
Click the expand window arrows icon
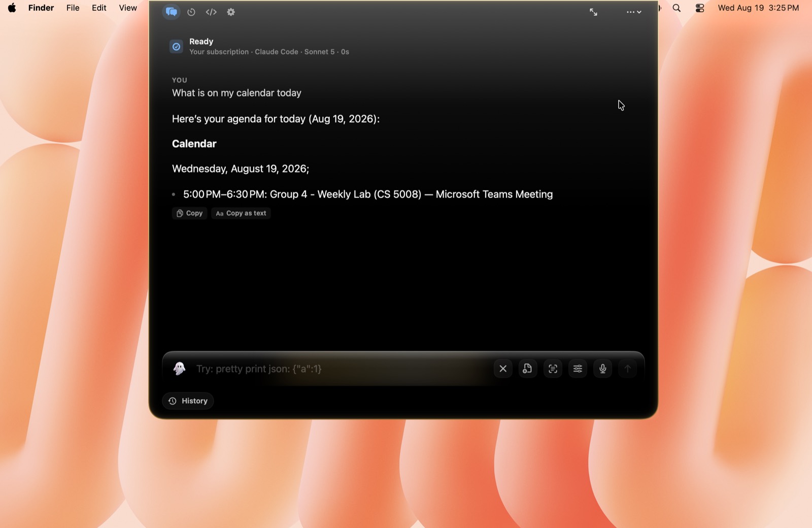tap(593, 12)
